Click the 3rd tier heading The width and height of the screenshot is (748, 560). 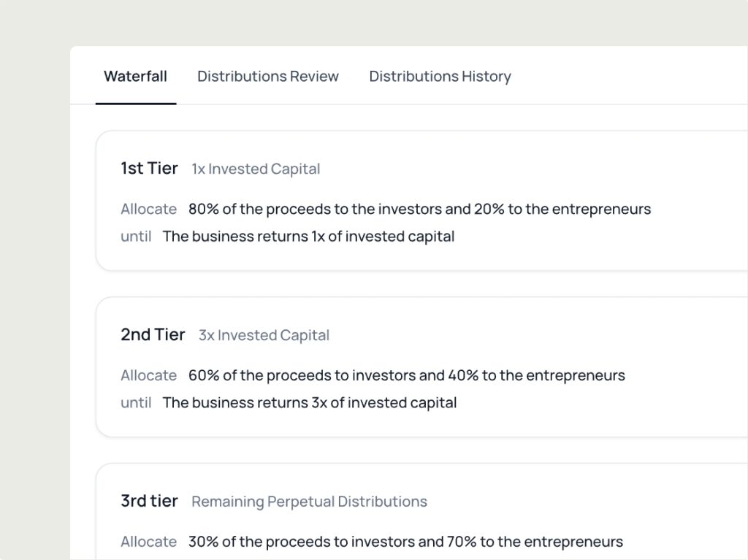click(149, 502)
